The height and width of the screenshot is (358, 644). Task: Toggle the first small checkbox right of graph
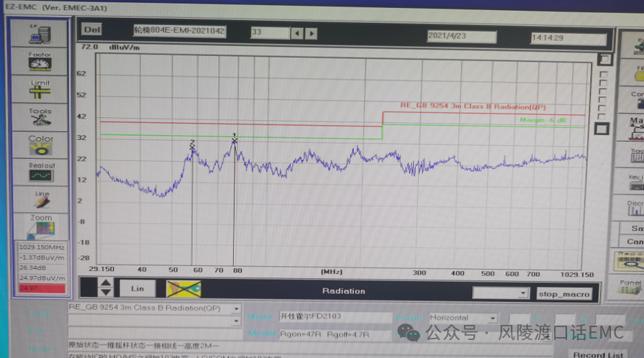click(x=603, y=75)
